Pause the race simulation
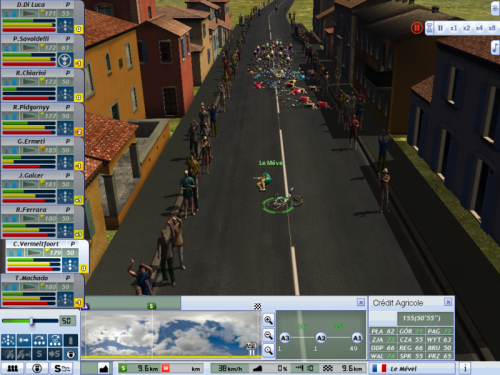Image resolution: width=500 pixels, height=375 pixels. [x=440, y=28]
